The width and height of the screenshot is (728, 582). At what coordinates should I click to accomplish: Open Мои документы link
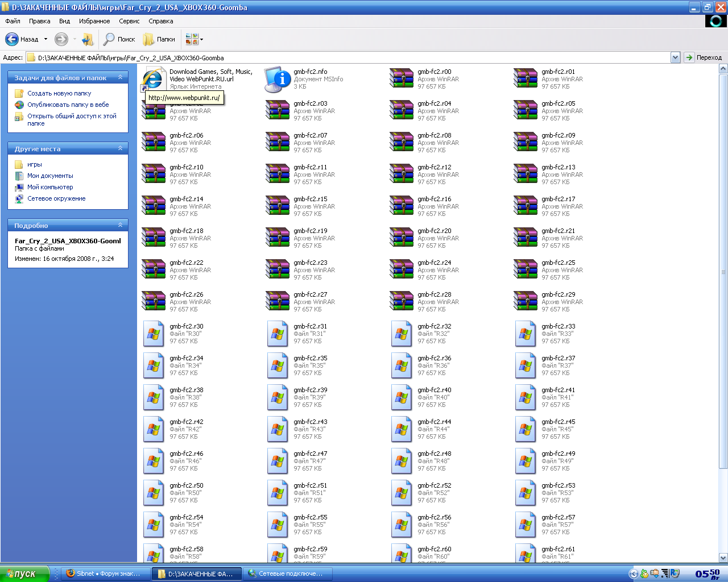point(50,176)
